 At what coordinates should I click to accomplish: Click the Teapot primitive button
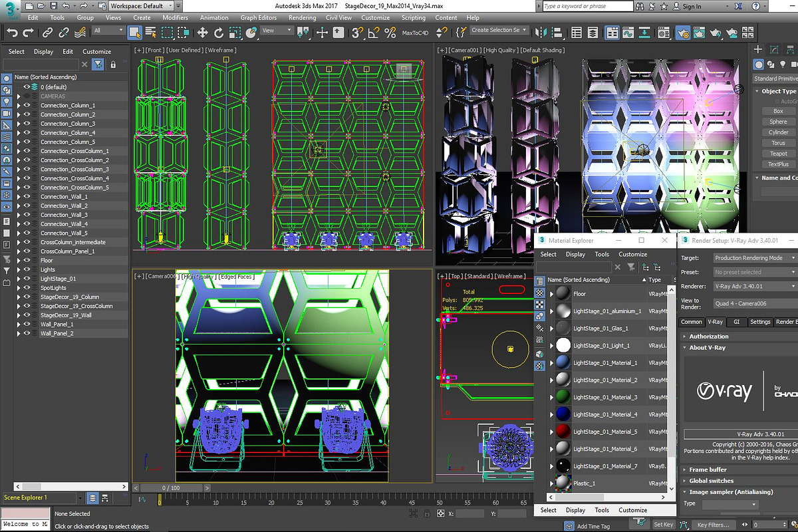pos(779,154)
